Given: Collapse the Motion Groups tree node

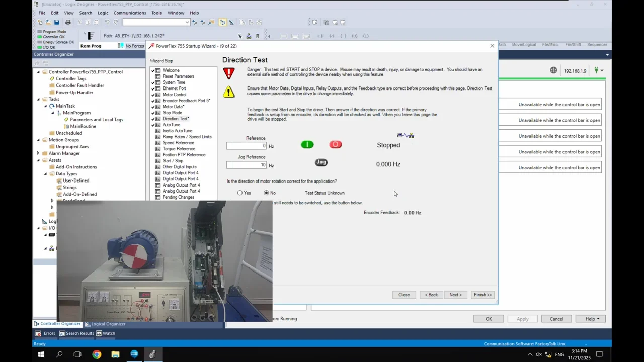Looking at the screenshot, I should coord(38,140).
